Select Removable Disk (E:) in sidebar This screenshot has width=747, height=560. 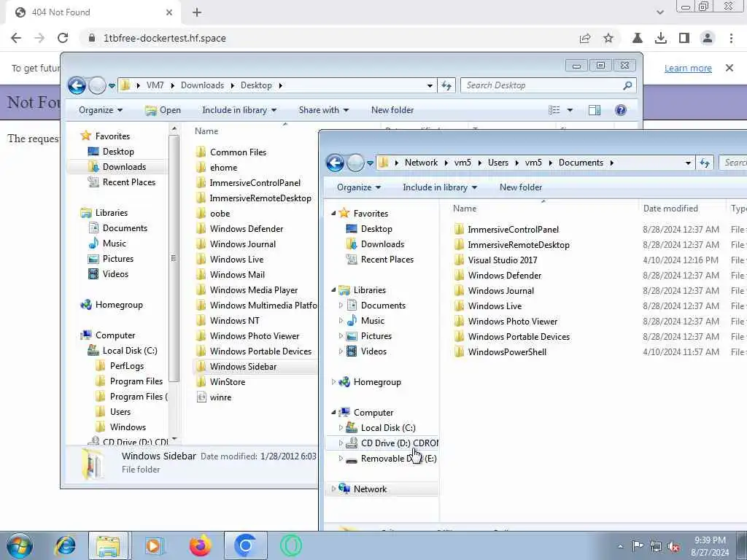pos(391,458)
